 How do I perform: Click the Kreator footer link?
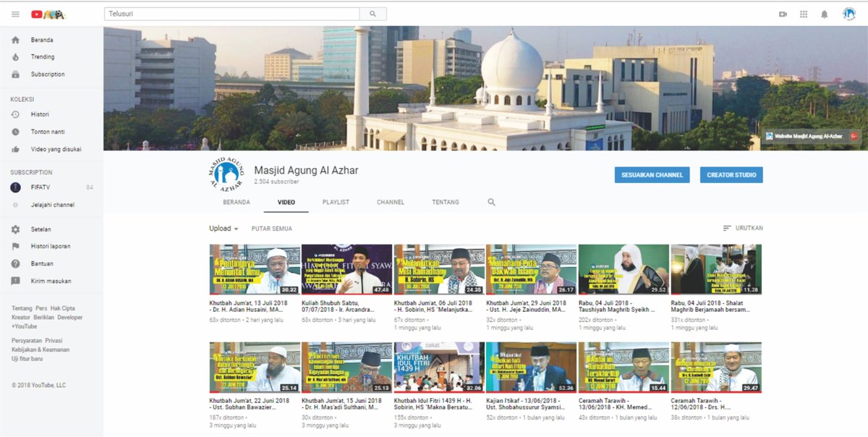click(21, 317)
